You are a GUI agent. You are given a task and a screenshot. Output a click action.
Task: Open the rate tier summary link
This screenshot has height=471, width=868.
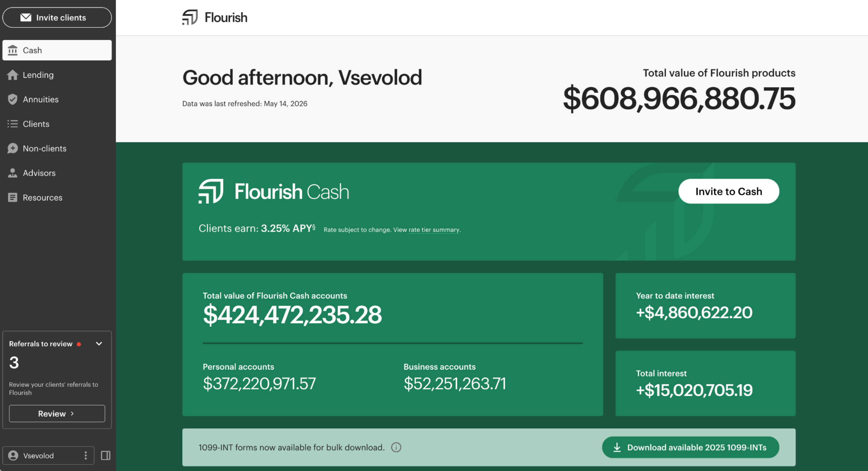pos(434,230)
